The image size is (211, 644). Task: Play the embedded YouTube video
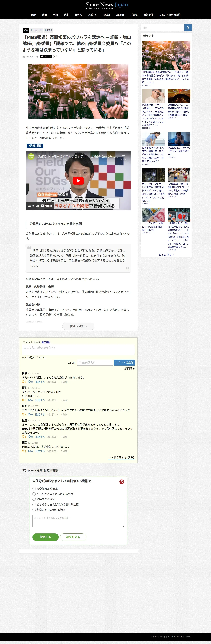point(78,180)
